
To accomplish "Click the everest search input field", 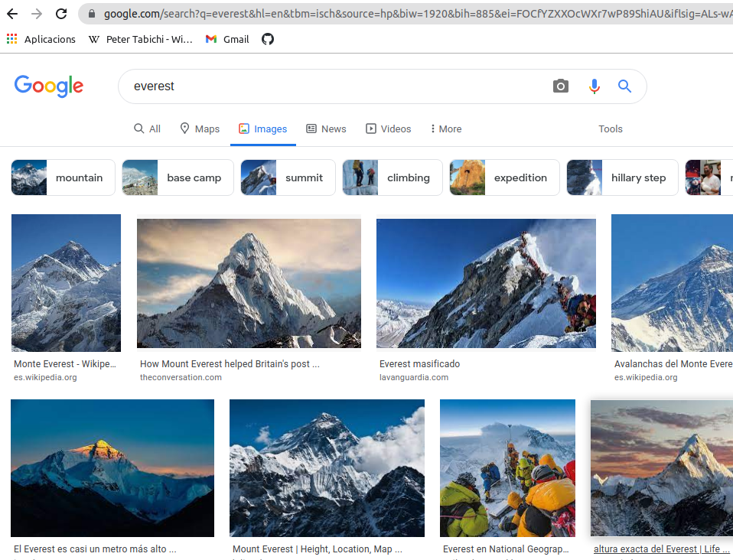I will (329, 86).
